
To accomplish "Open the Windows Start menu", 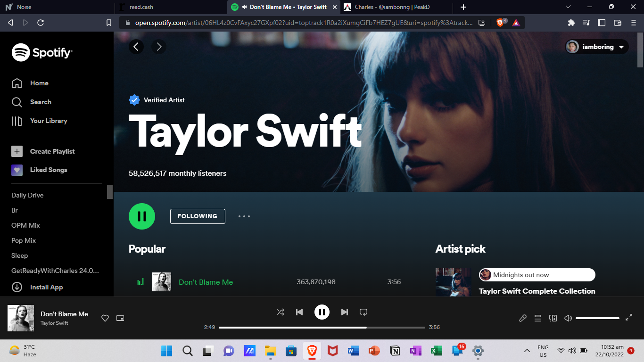I will coord(167,351).
